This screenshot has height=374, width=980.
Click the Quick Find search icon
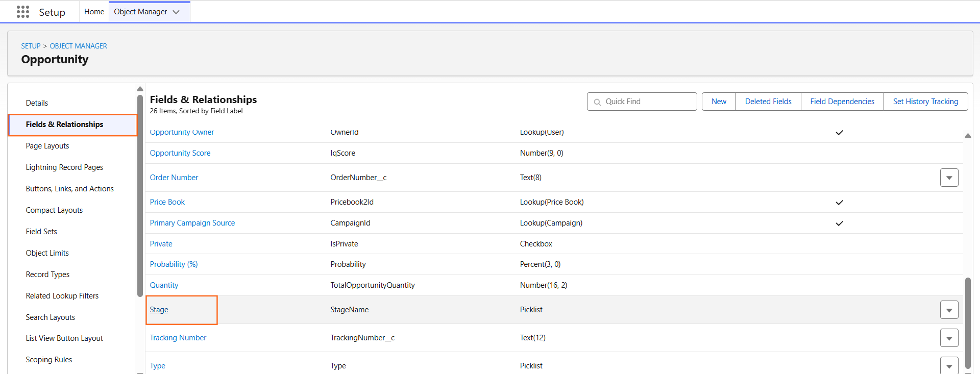(x=597, y=102)
